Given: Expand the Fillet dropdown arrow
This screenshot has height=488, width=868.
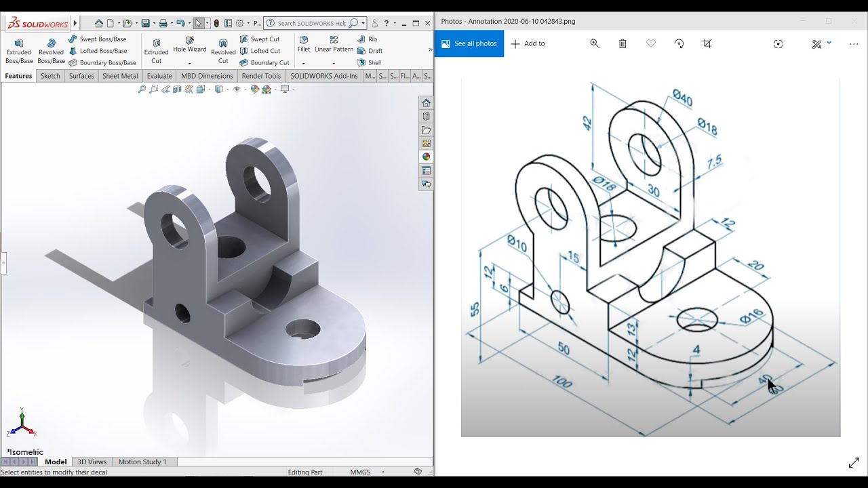Looking at the screenshot, I should (303, 63).
